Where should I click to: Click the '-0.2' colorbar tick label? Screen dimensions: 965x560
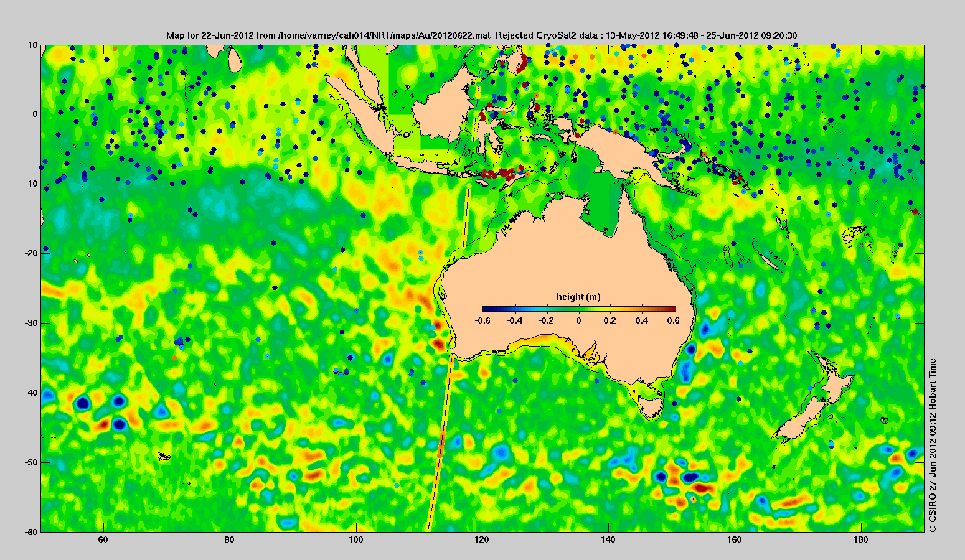point(547,320)
